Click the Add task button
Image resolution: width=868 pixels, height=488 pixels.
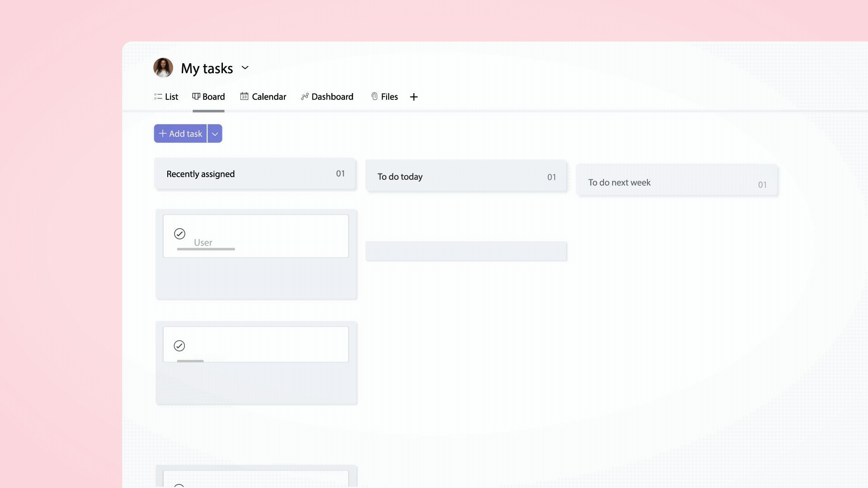pyautogui.click(x=180, y=134)
